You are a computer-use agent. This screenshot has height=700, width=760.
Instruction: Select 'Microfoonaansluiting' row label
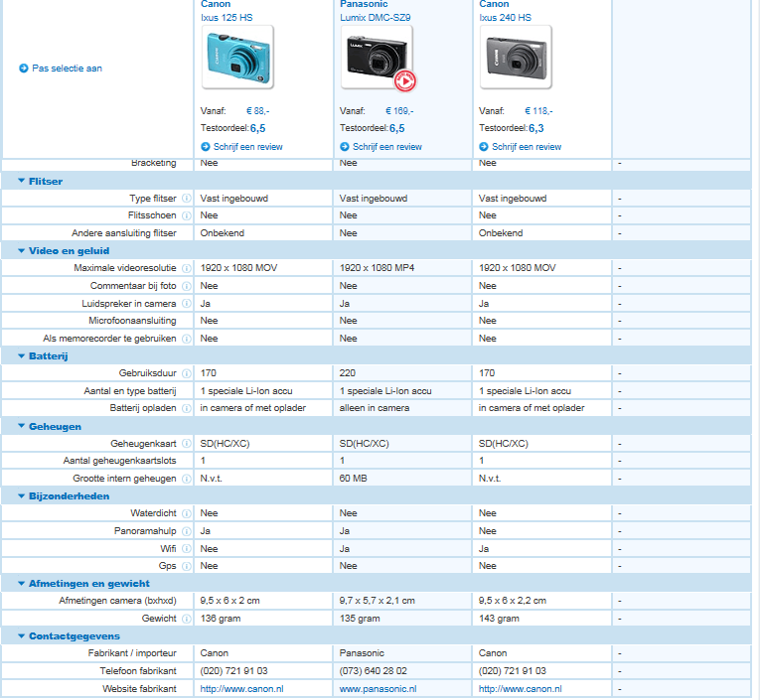pyautogui.click(x=132, y=321)
